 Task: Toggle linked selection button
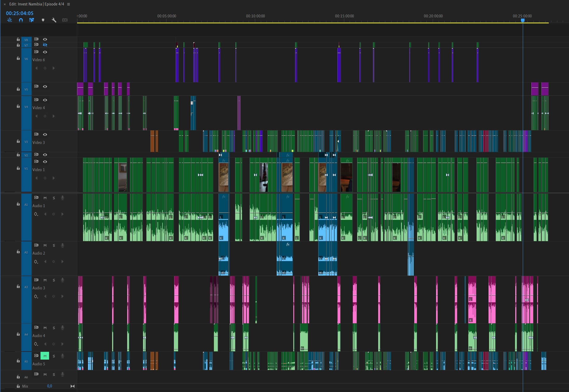tap(32, 20)
